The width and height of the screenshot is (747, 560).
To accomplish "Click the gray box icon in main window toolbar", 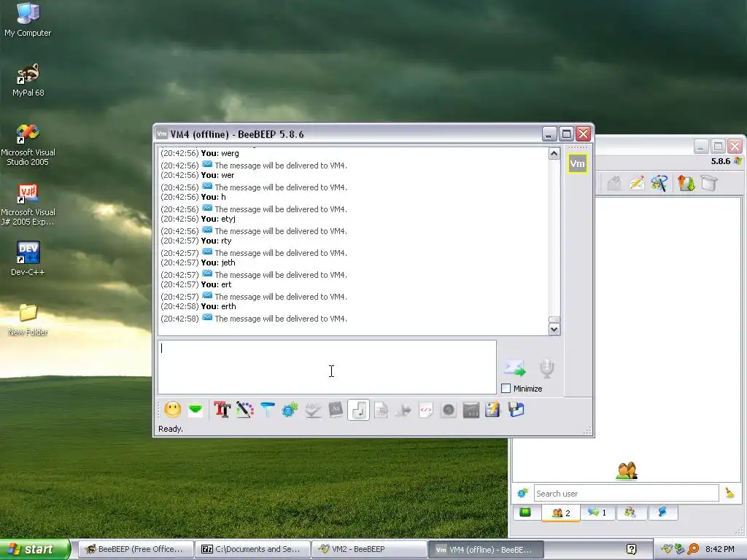I will [x=709, y=183].
